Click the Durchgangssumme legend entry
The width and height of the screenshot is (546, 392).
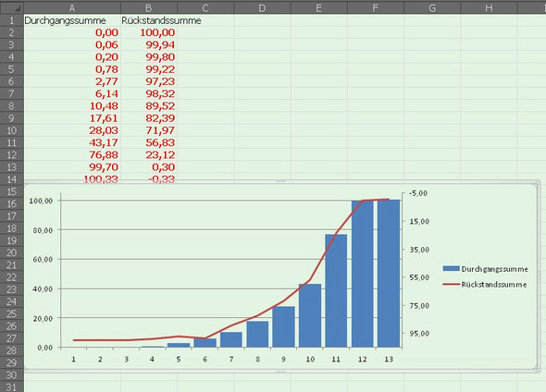tap(486, 269)
